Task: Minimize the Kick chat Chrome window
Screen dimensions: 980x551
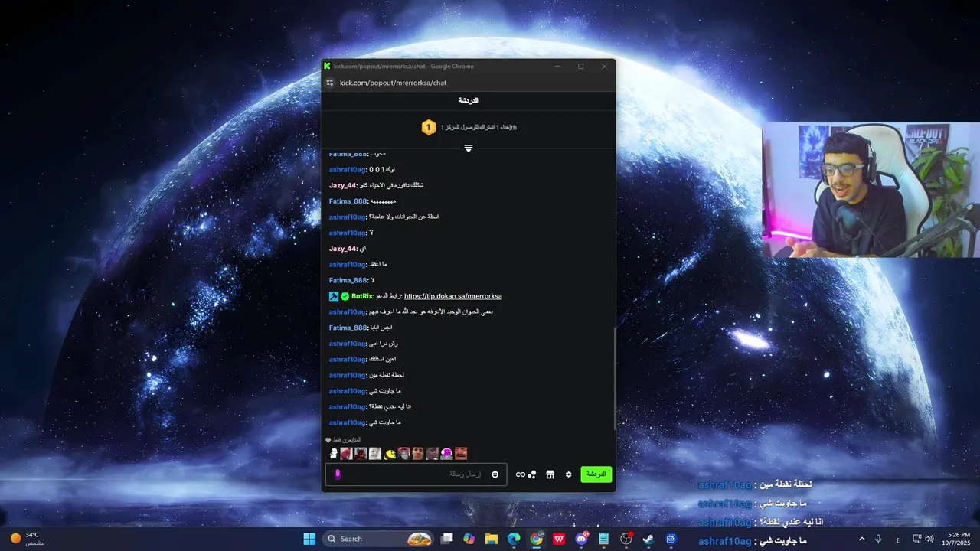Action: 557,67
